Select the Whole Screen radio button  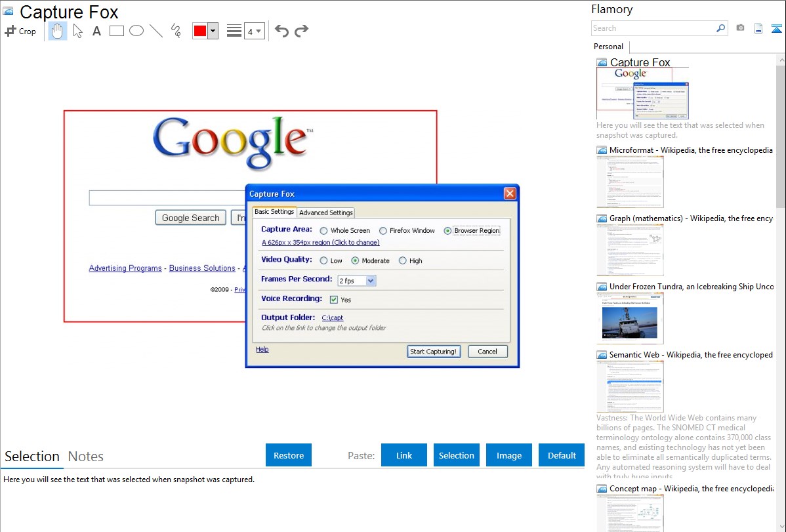click(324, 231)
